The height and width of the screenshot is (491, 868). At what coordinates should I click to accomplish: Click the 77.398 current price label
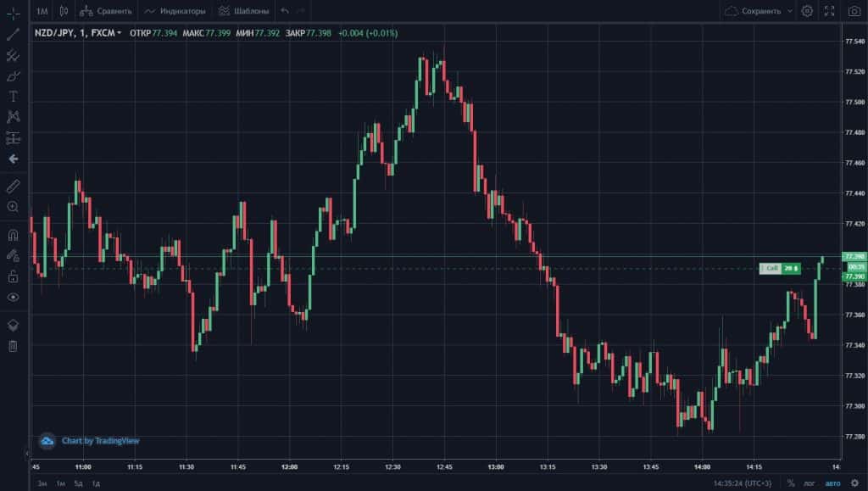click(x=854, y=256)
